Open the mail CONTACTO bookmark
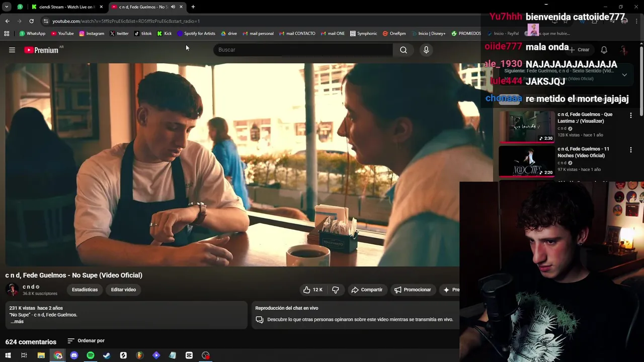 pyautogui.click(x=297, y=34)
